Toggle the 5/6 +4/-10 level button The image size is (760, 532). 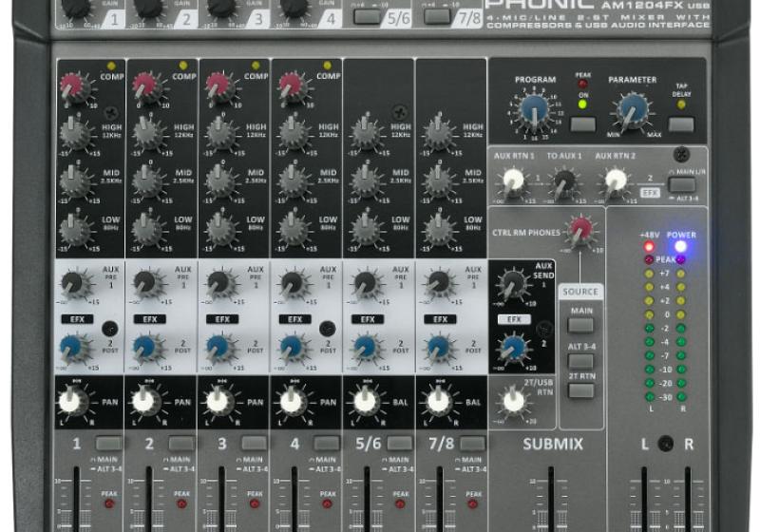[x=367, y=16]
